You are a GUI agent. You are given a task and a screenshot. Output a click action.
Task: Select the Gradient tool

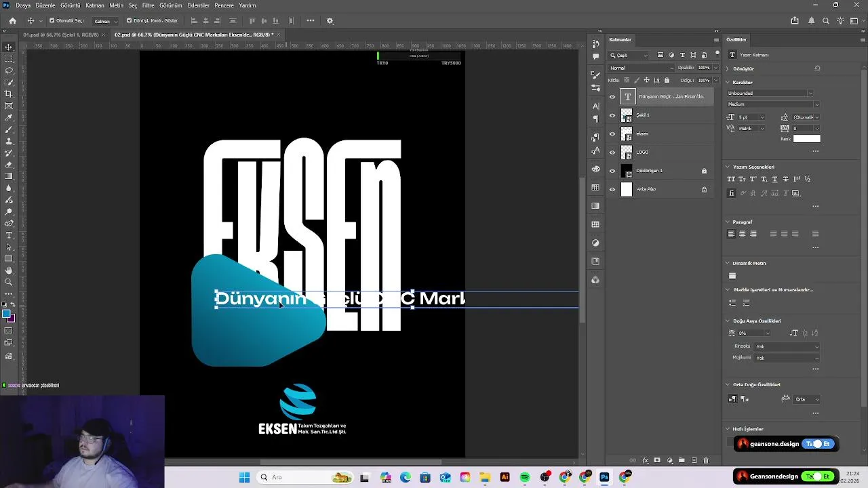click(x=9, y=176)
